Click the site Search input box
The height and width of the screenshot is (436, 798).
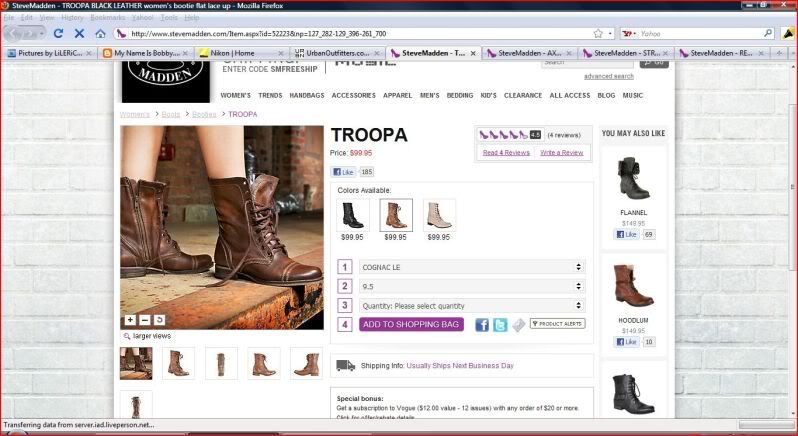(x=587, y=63)
